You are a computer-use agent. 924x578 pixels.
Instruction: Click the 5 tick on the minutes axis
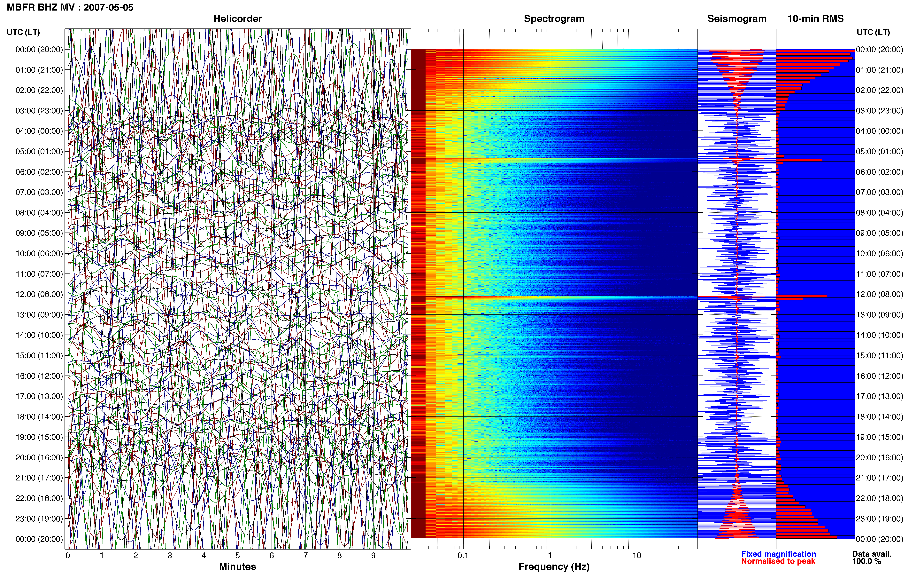(x=238, y=555)
